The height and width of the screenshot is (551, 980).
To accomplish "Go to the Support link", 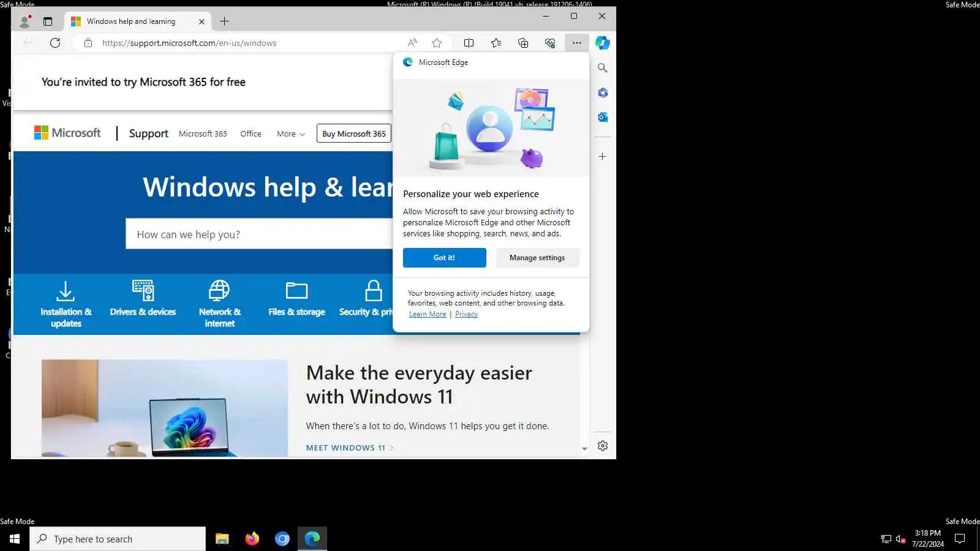I will 148,133.
